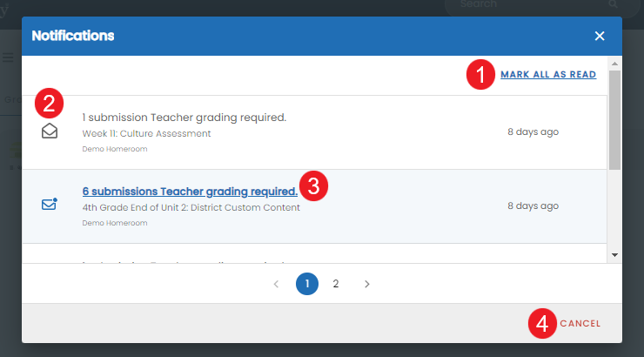Click Week 11: Culture Assessment text
644x357 pixels.
(x=146, y=133)
